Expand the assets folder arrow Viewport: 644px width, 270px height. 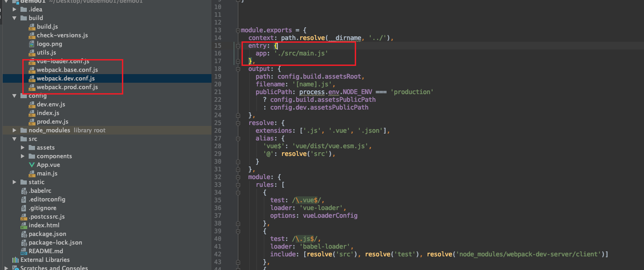[23, 148]
